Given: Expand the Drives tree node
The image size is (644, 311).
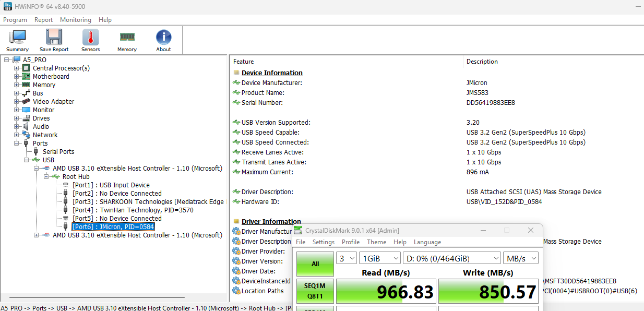Looking at the screenshot, I should (17, 118).
